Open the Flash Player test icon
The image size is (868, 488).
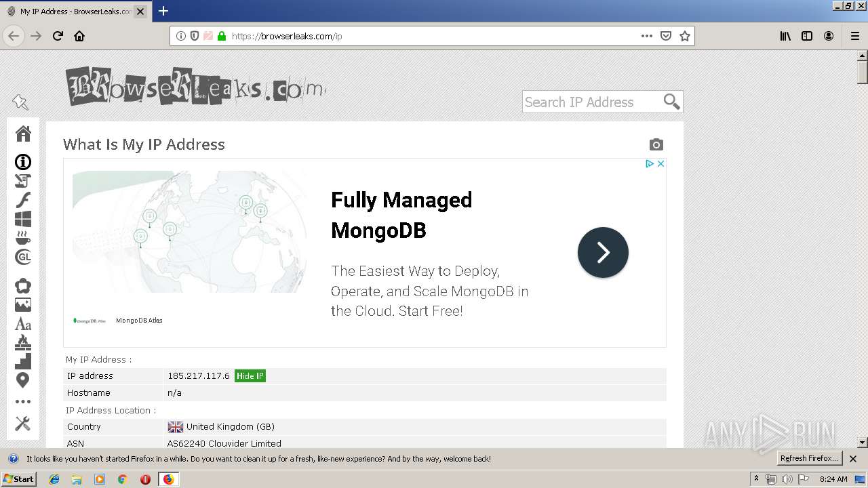(23, 200)
